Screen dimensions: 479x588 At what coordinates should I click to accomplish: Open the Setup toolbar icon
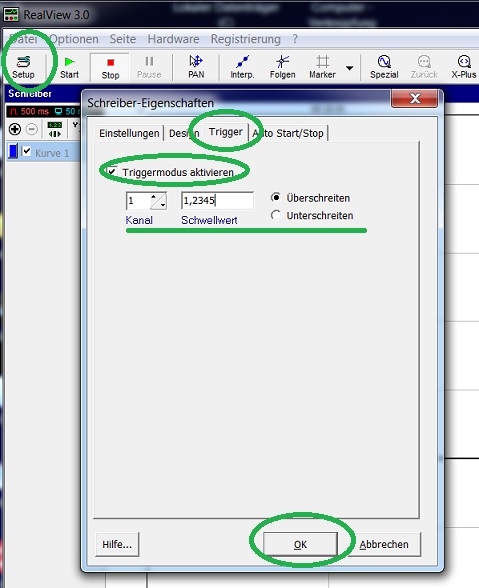click(23, 68)
